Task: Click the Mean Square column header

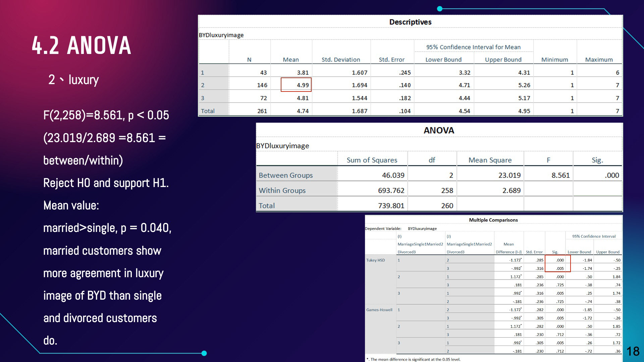Action: [x=490, y=160]
